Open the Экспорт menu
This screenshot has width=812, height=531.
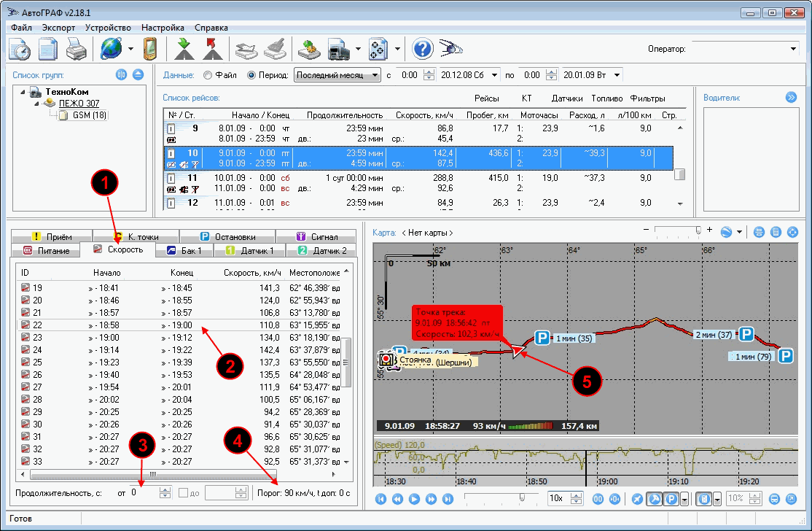(x=58, y=27)
